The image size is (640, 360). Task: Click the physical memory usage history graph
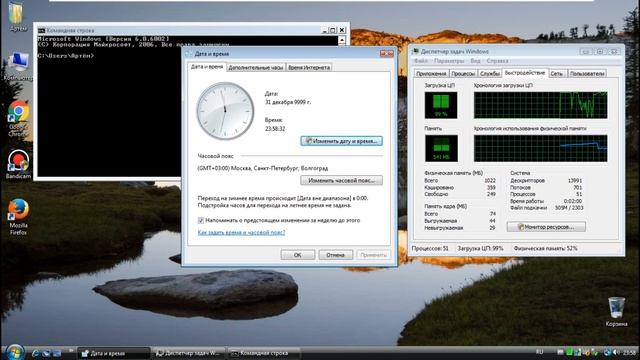tap(540, 148)
